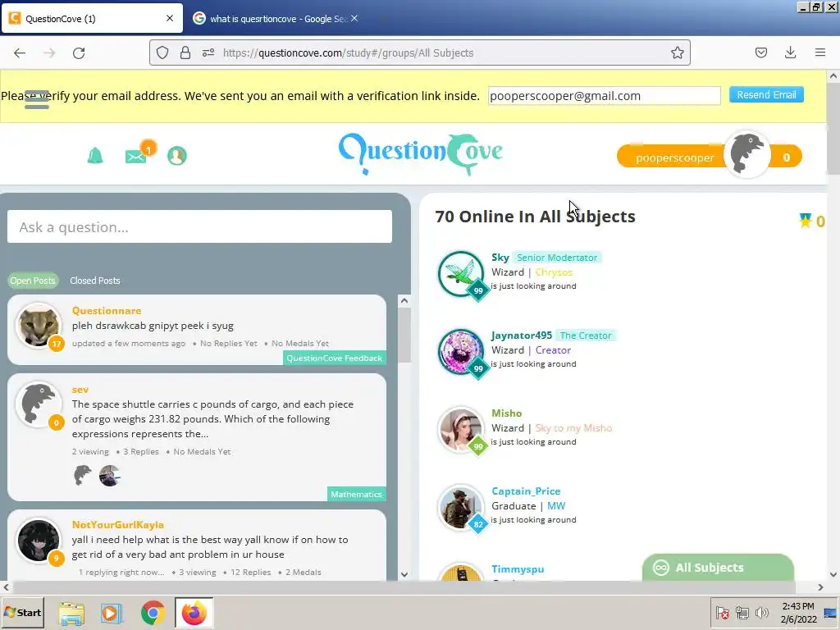The image size is (840, 630).
Task: Open the Windows Start menu
Action: tap(22, 612)
